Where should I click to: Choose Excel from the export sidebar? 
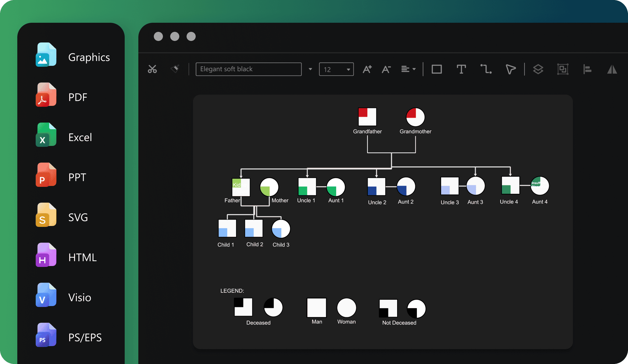(x=80, y=137)
